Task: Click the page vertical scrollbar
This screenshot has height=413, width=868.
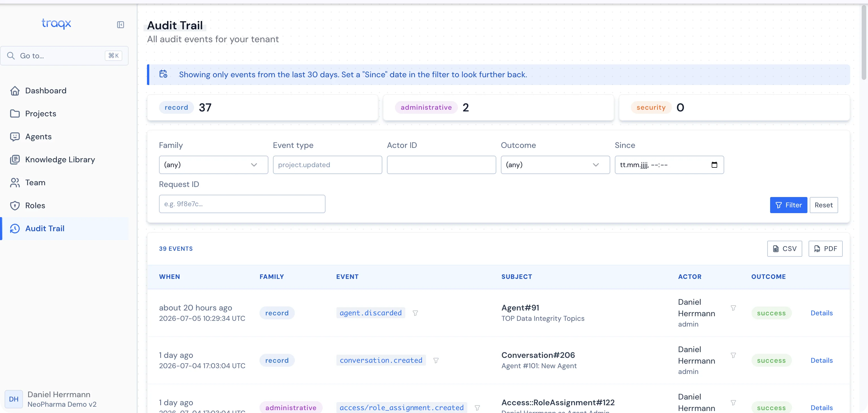Action: tap(863, 42)
